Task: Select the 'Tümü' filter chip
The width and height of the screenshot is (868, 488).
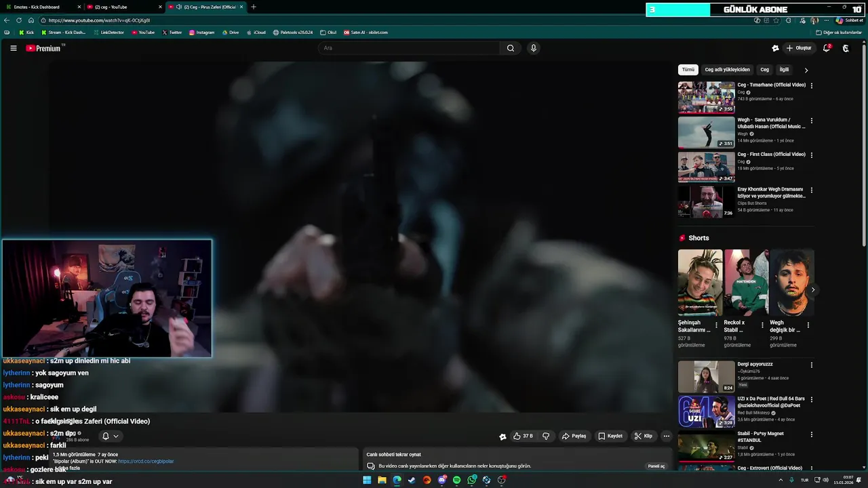Action: click(x=688, y=70)
